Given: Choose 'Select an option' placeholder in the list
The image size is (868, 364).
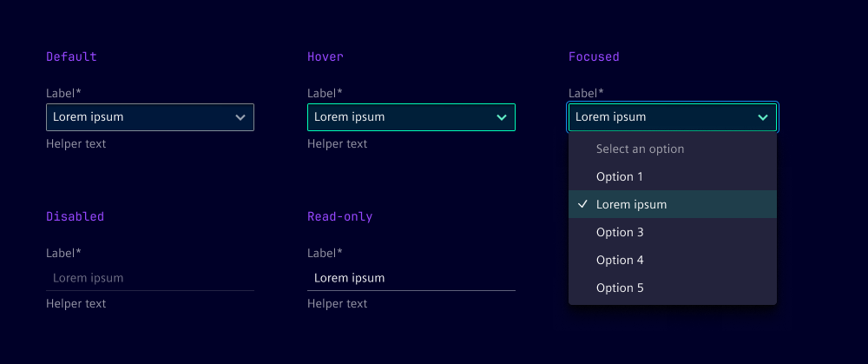Looking at the screenshot, I should [x=640, y=149].
